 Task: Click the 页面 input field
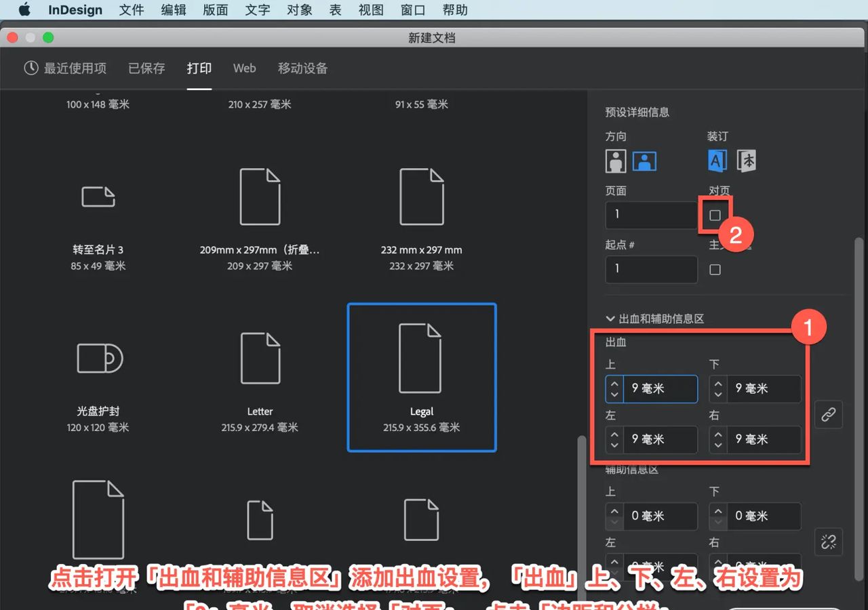[651, 215]
